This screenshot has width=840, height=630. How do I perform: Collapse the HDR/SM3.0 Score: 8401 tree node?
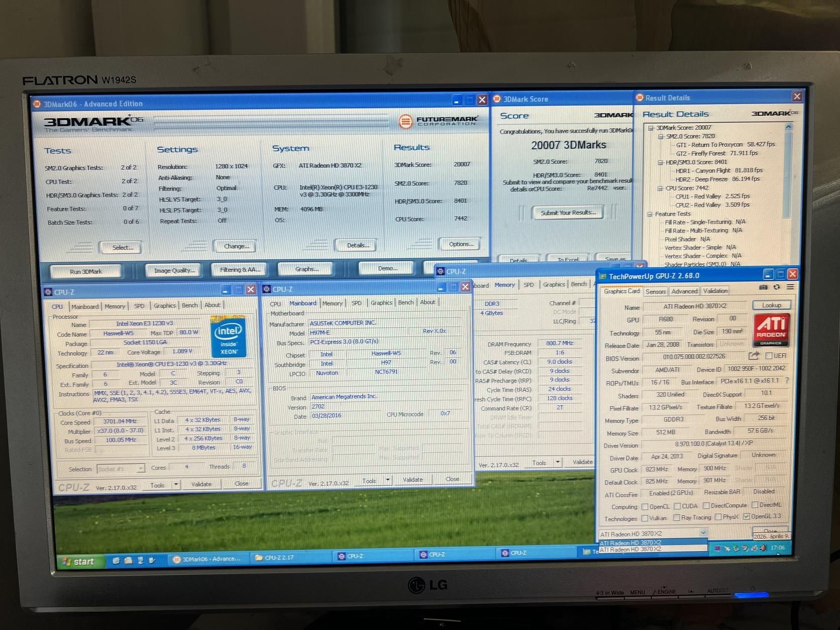(660, 163)
